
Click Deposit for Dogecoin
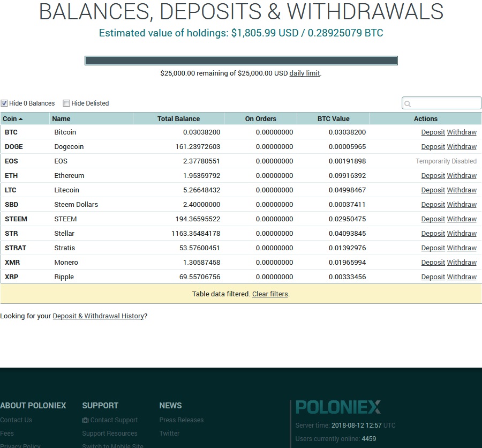tap(433, 147)
